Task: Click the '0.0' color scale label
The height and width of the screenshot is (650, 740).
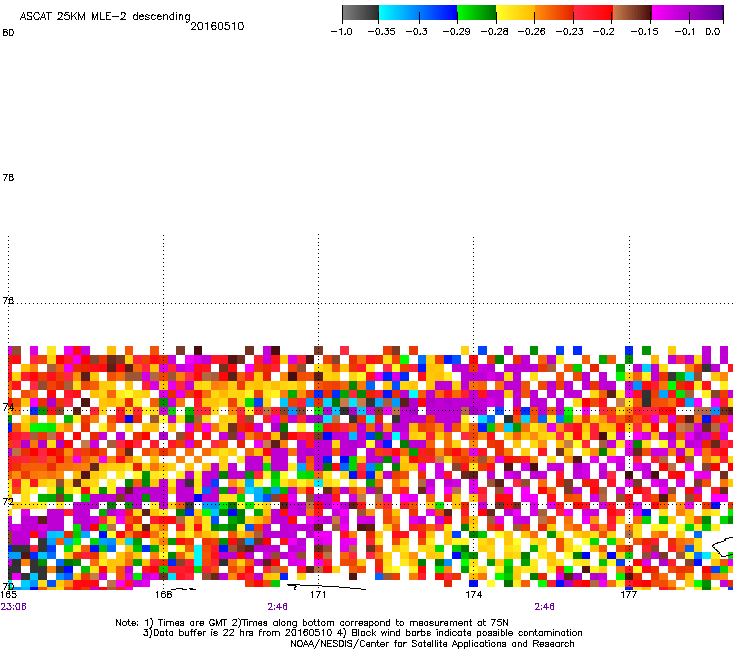Action: [713, 32]
